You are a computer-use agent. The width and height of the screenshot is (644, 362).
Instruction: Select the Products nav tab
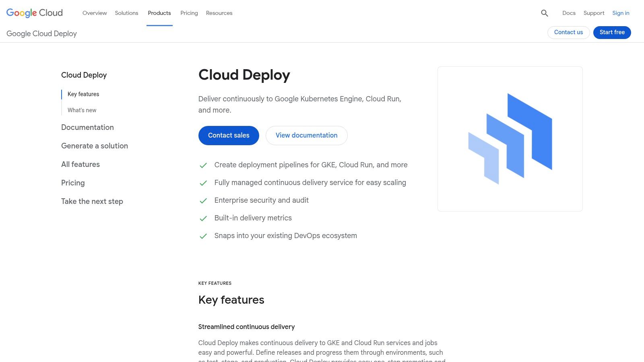[x=159, y=13]
